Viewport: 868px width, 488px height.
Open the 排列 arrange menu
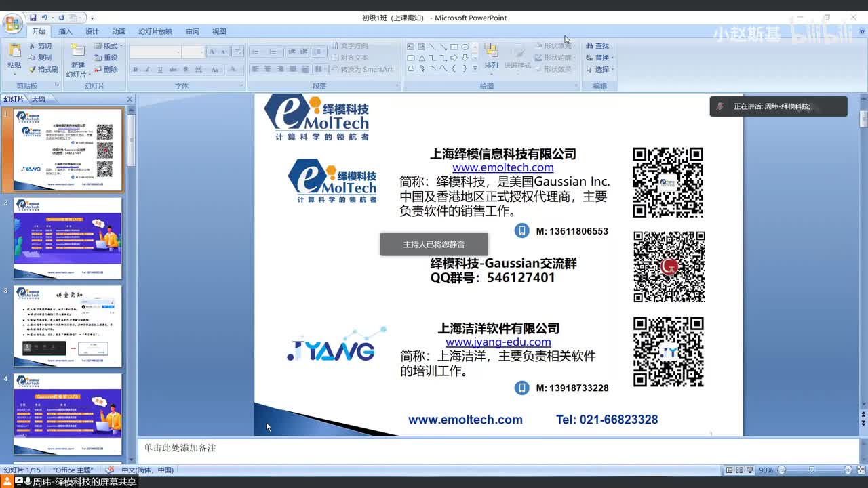coord(491,56)
